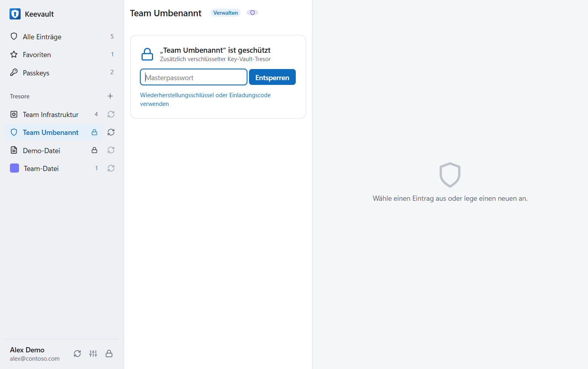Image resolution: width=588 pixels, height=369 pixels.
Task: Sync all via bottom refresh icon
Action: point(77,354)
